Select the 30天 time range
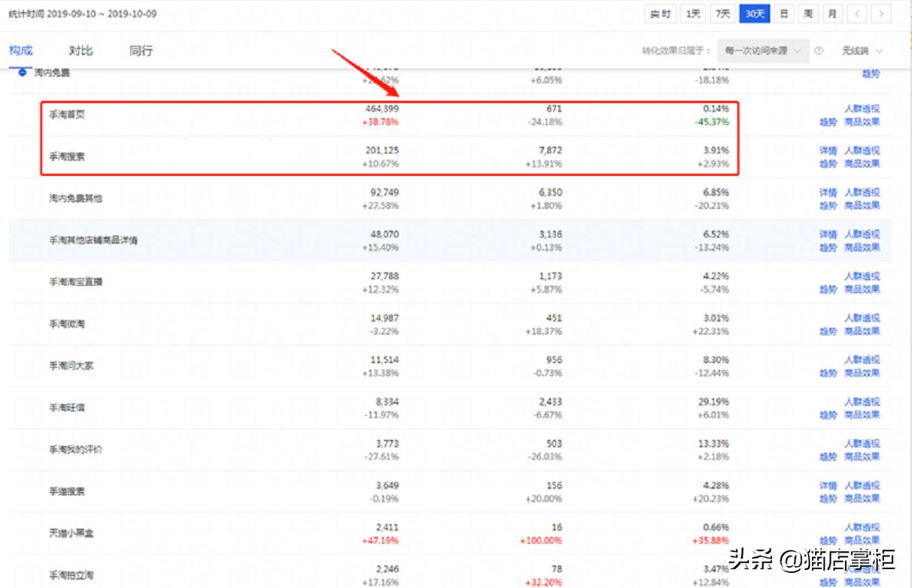Image resolution: width=912 pixels, height=588 pixels. click(754, 14)
